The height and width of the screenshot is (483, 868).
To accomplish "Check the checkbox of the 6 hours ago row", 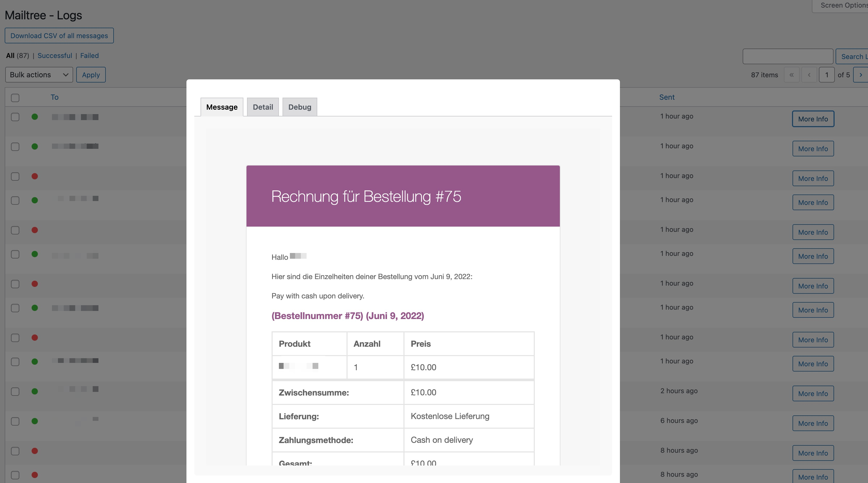I will pos(15,421).
